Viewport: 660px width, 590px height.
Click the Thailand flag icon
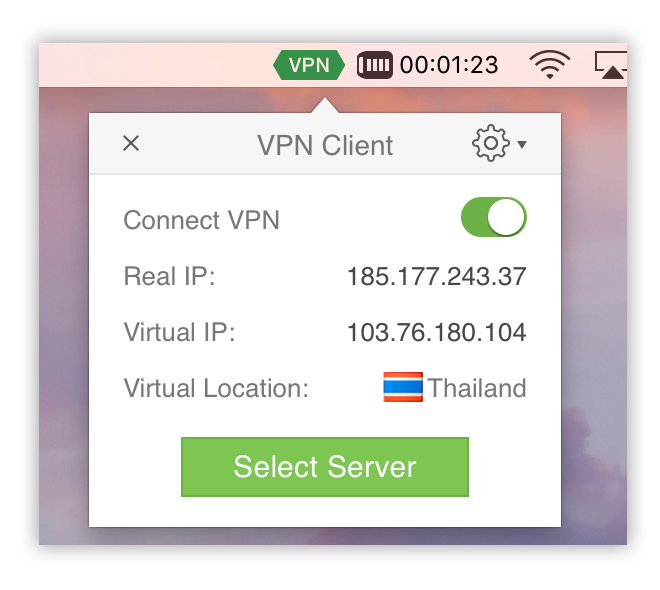coord(403,387)
